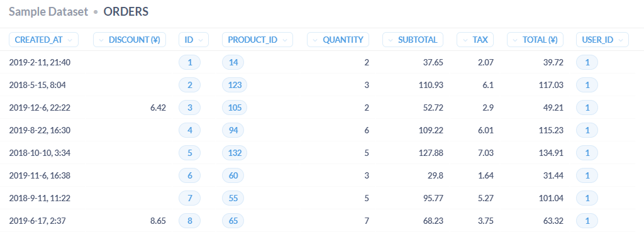
Task: Open TAX column header dropdown
Action: [475, 40]
